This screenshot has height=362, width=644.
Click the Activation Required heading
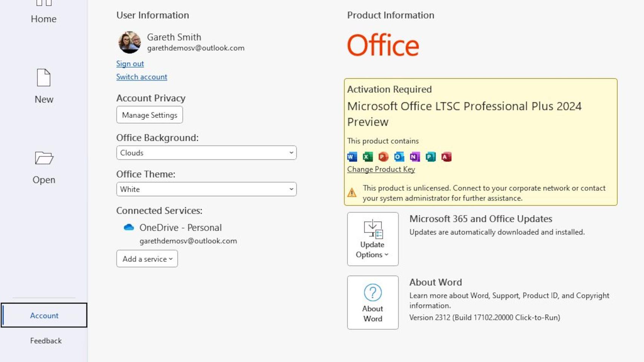pos(389,89)
